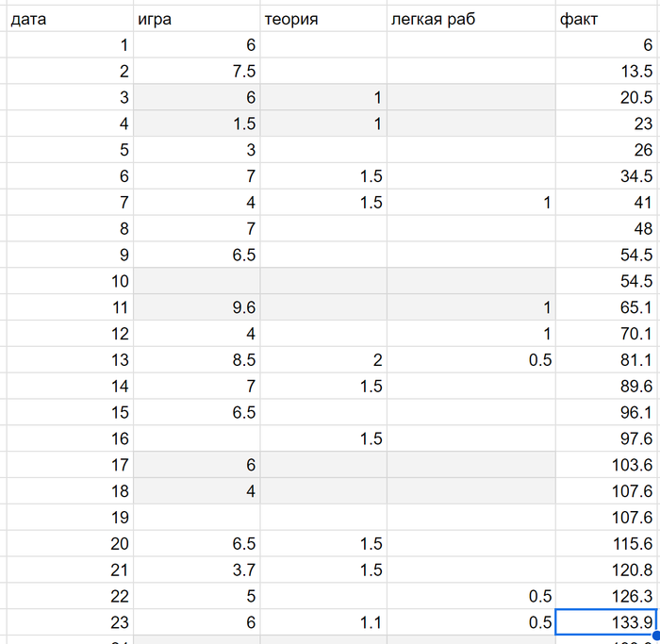Select the "легкая раб" header cell

pos(470,18)
